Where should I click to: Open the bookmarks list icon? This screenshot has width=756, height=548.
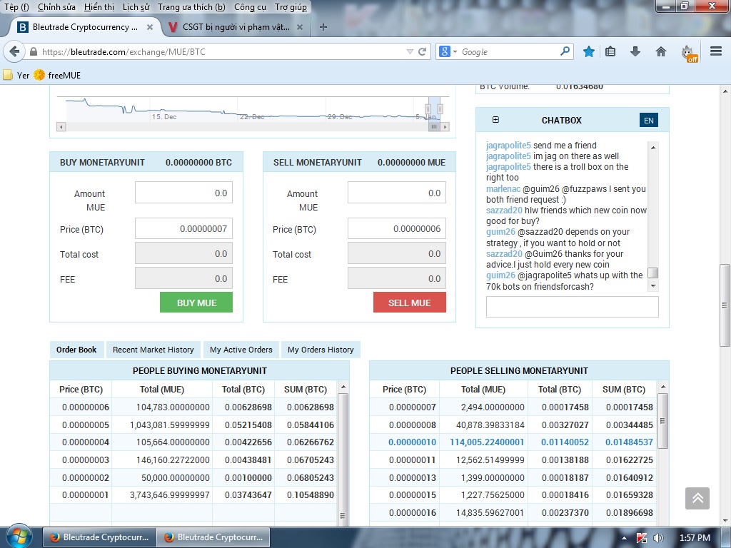click(610, 51)
